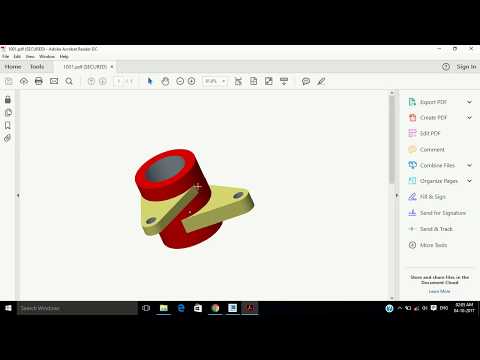Viewport: 480px width, 360px height.
Task: Expand the Create PDF chevron
Action: click(x=469, y=118)
